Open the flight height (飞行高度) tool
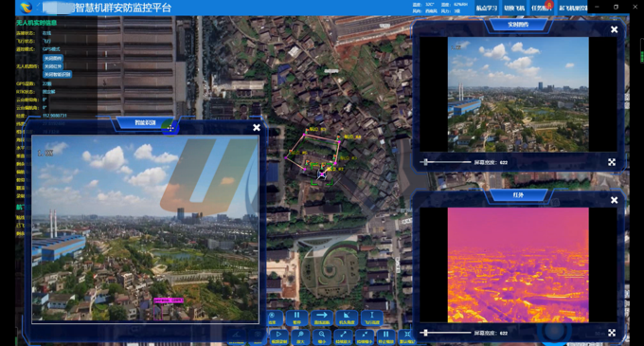644x346 pixels. pyautogui.click(x=371, y=318)
